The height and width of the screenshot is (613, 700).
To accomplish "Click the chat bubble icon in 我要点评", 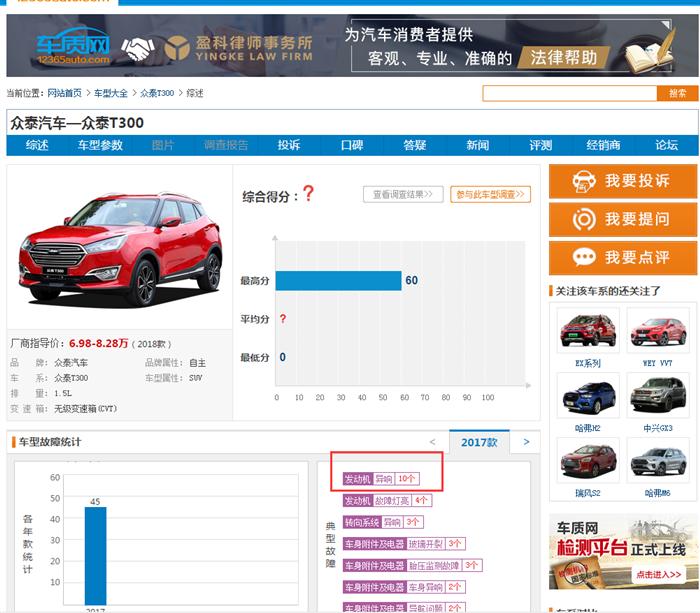I will point(584,258).
